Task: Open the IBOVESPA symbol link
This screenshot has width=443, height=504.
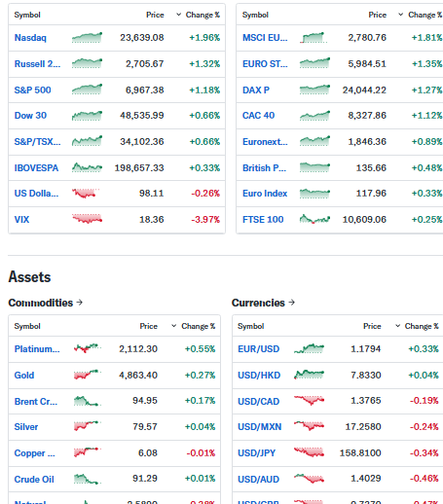Action: click(x=36, y=167)
